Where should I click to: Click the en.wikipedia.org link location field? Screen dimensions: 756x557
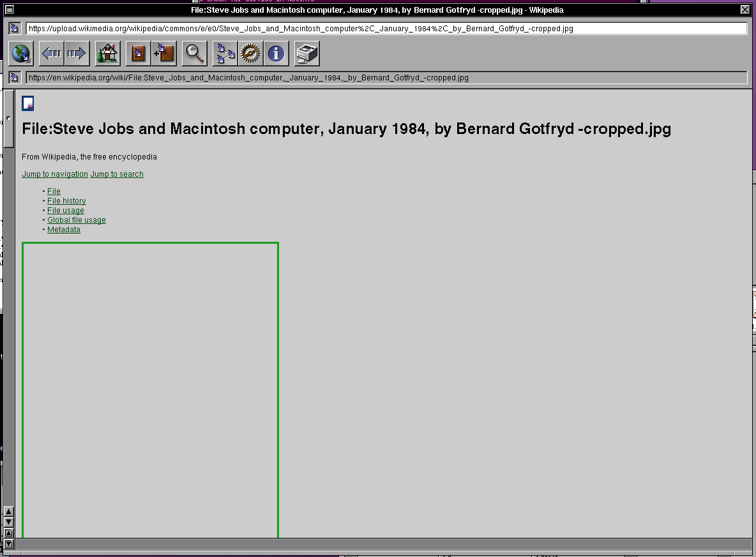[x=386, y=78]
